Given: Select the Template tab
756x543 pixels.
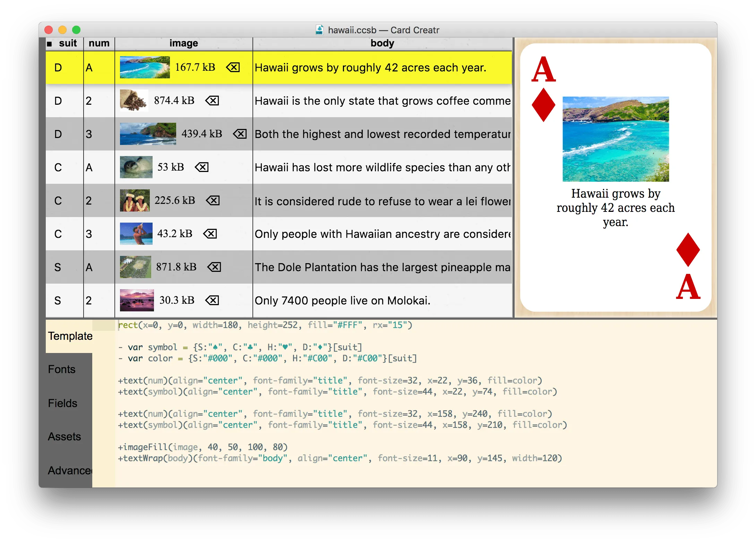Looking at the screenshot, I should 69,336.
